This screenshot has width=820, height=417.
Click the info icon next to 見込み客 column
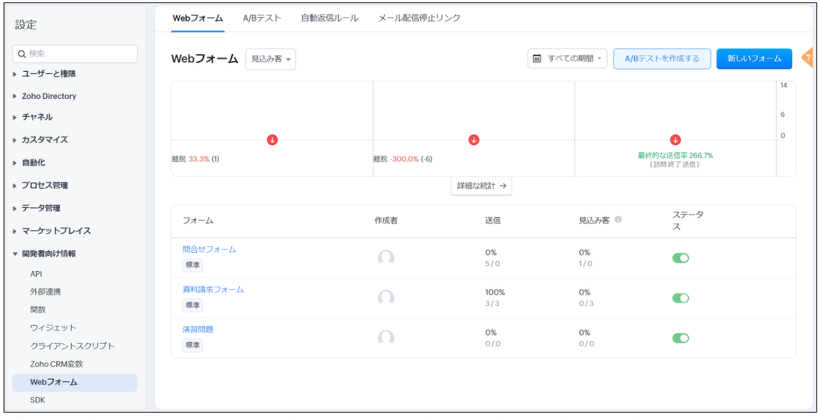coord(618,220)
